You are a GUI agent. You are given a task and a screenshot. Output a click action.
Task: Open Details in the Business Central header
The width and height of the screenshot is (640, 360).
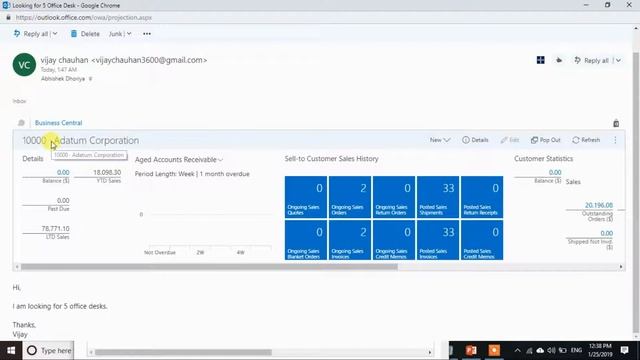coord(475,140)
